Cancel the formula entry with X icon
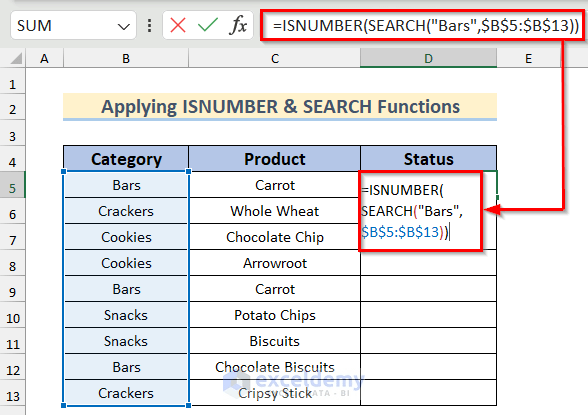 178,25
